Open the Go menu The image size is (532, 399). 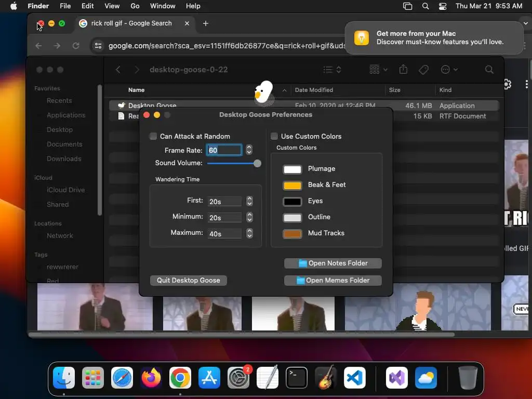135,6
